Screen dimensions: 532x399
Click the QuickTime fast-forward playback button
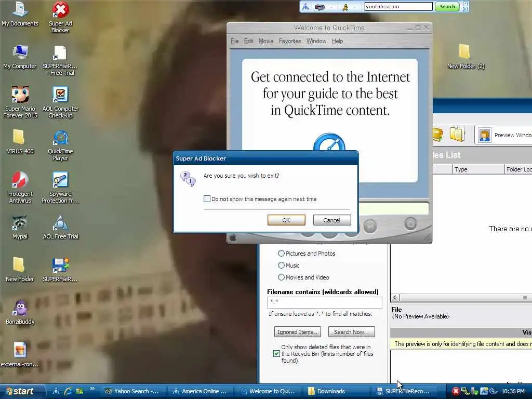(x=370, y=225)
